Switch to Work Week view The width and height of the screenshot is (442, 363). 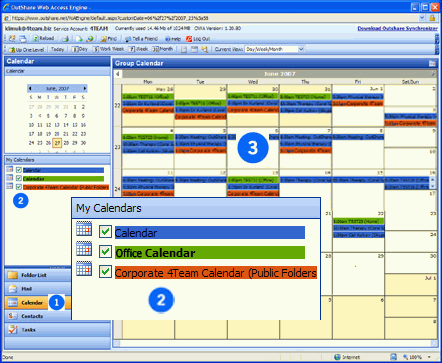point(108,49)
